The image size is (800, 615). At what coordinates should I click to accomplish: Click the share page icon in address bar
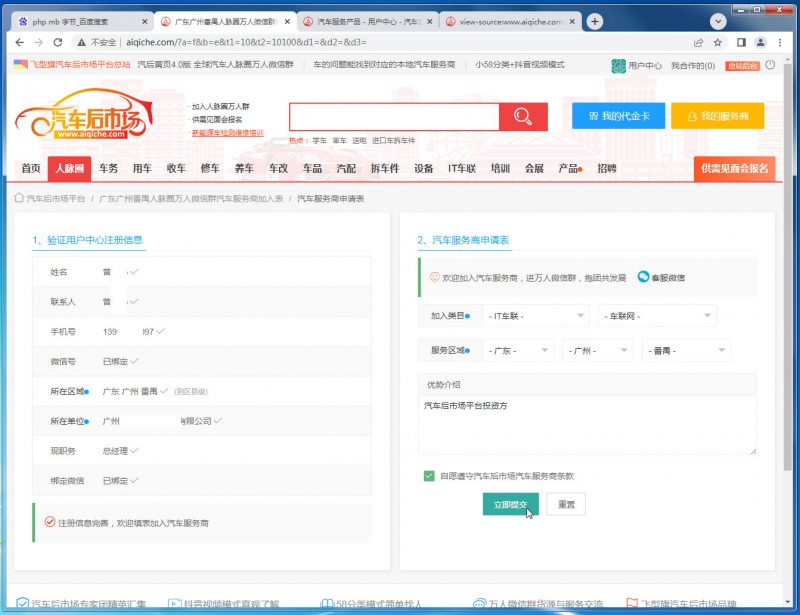coord(698,42)
